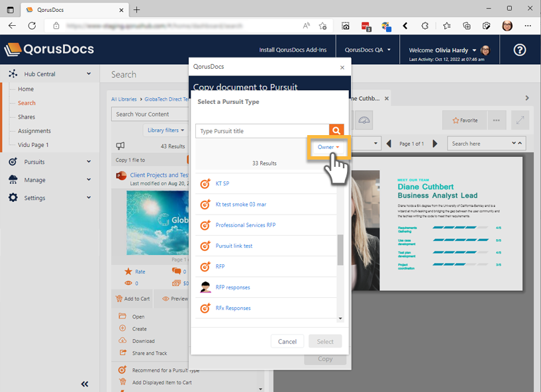Select the KT SP pursuit
The image size is (541, 392).
(x=266, y=183)
